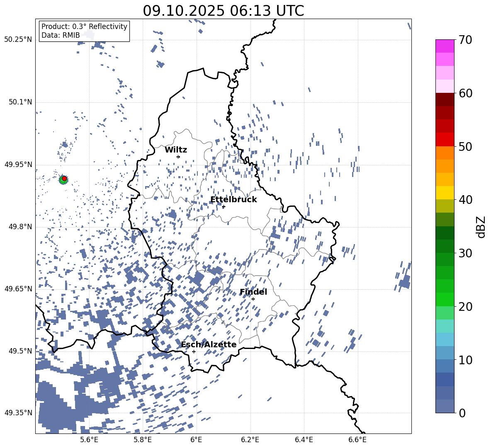Click the Product: 0.3° Reflectivity text

coord(84,27)
